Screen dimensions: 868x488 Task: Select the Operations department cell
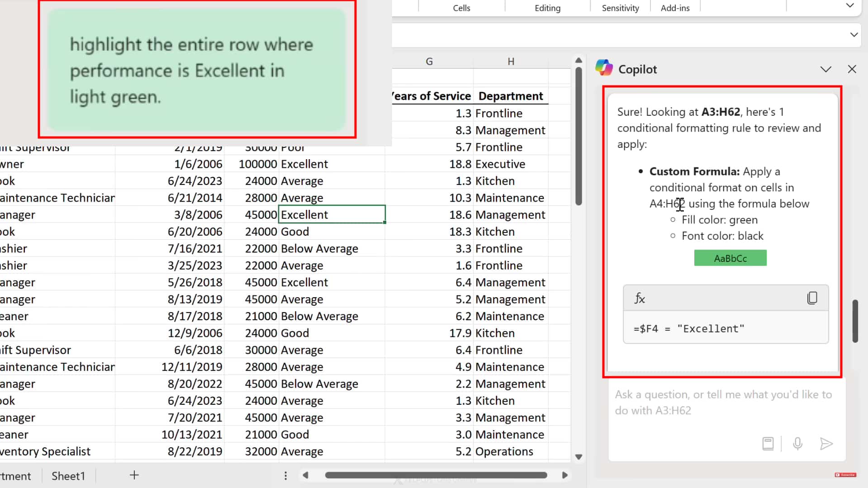click(511, 452)
